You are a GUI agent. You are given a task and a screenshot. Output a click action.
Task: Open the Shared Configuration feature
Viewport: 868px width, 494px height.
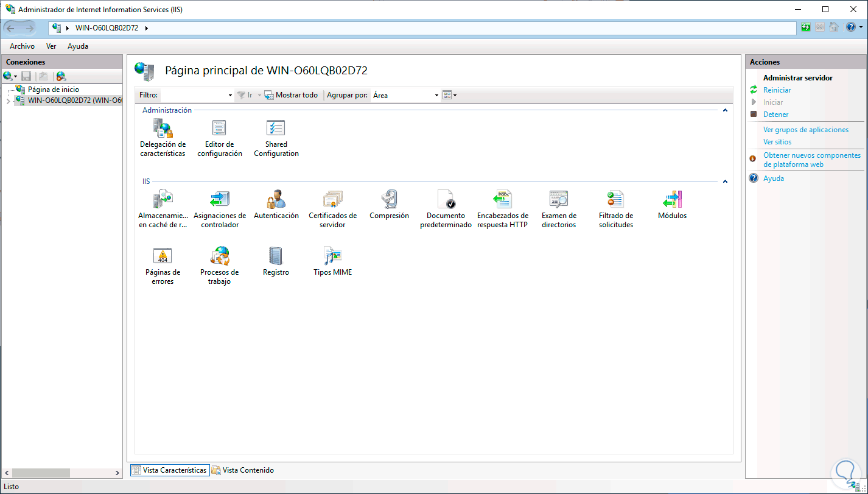tap(276, 138)
